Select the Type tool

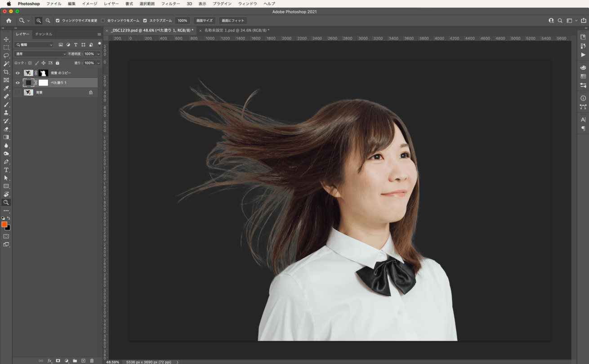click(x=6, y=170)
